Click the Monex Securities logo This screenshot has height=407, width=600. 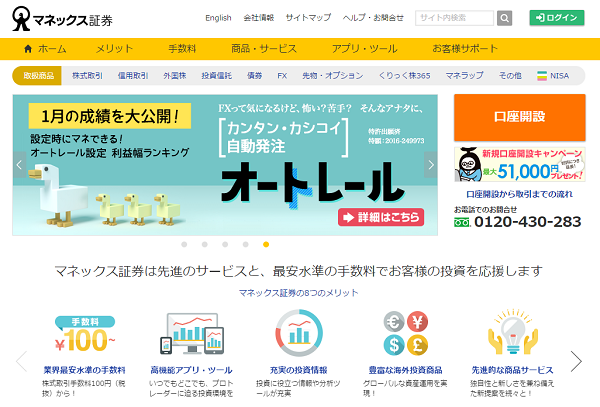62,18
